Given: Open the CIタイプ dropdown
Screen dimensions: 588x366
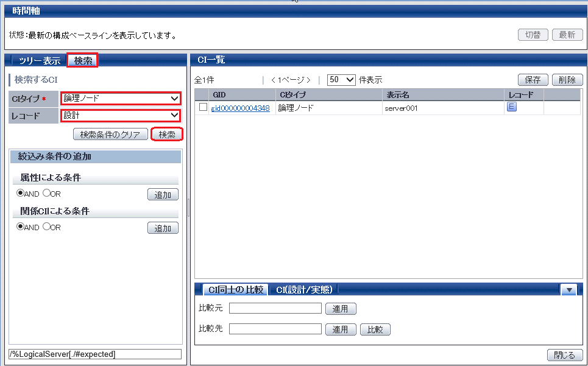Looking at the screenshot, I should [x=121, y=99].
